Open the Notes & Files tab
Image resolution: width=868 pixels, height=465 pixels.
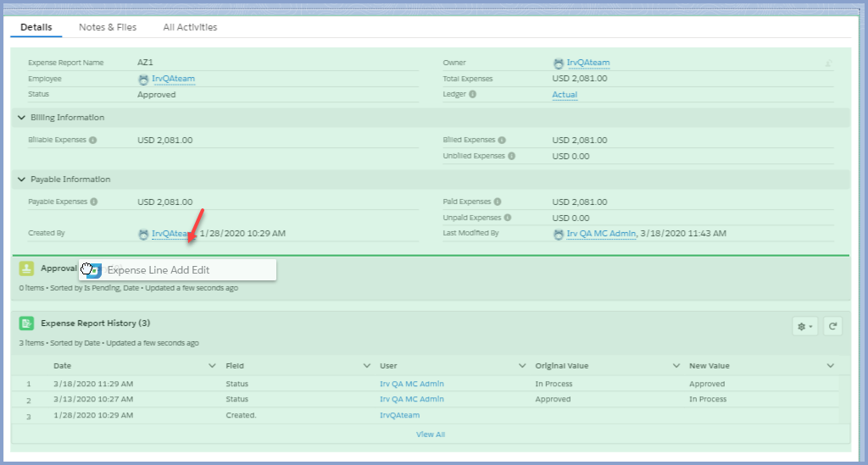coord(108,27)
